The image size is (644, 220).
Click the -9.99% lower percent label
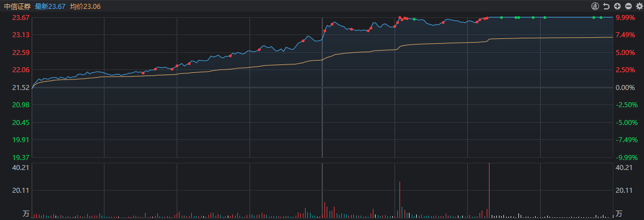[x=626, y=158]
